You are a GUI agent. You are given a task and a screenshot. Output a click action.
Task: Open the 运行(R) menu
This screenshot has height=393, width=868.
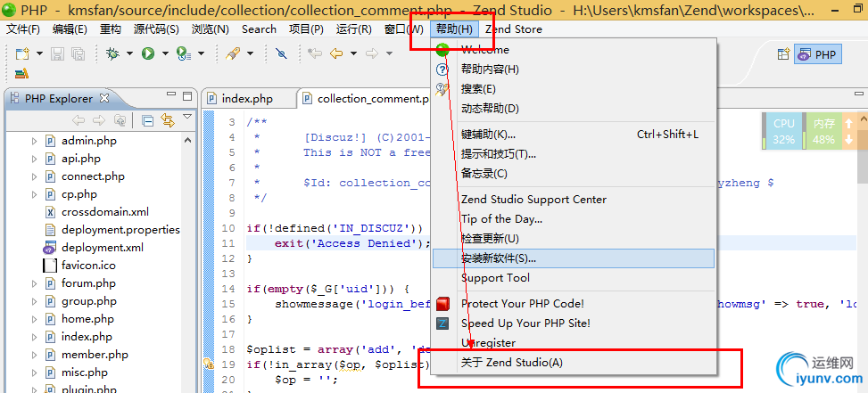354,29
